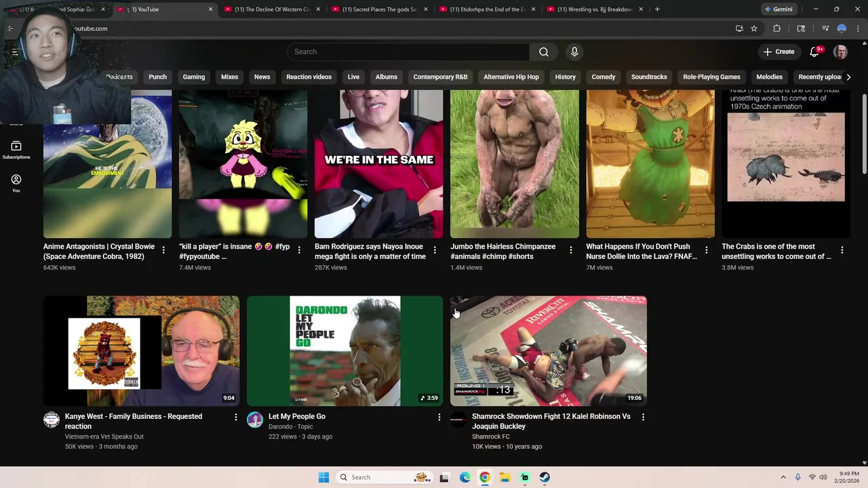The width and height of the screenshot is (868, 488).
Task: Select the Soundtracks chip
Action: 649,77
